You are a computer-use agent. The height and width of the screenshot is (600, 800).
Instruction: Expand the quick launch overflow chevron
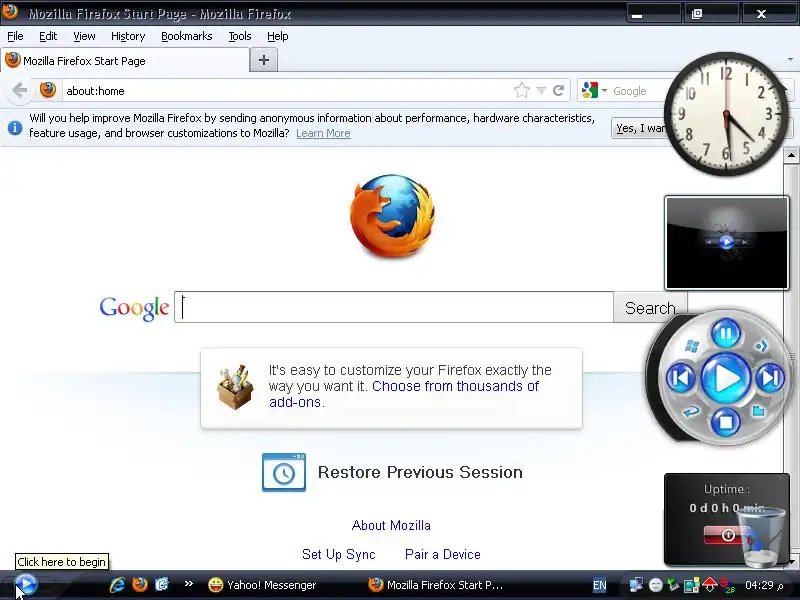coord(189,584)
